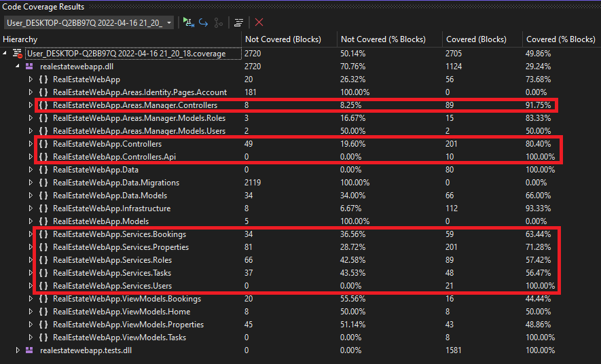Click the 80.40% covered percentage cell
Screen dimensions: 601x364
point(538,144)
